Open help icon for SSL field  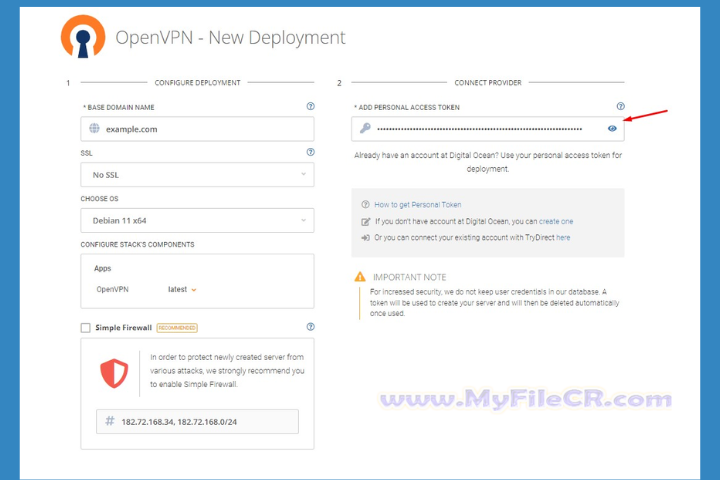coord(310,152)
